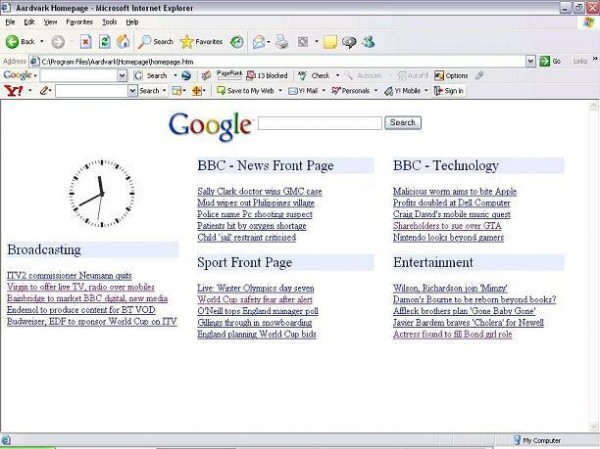This screenshot has height=449, width=600.
Task: Open the Help menu
Action: coord(132,22)
